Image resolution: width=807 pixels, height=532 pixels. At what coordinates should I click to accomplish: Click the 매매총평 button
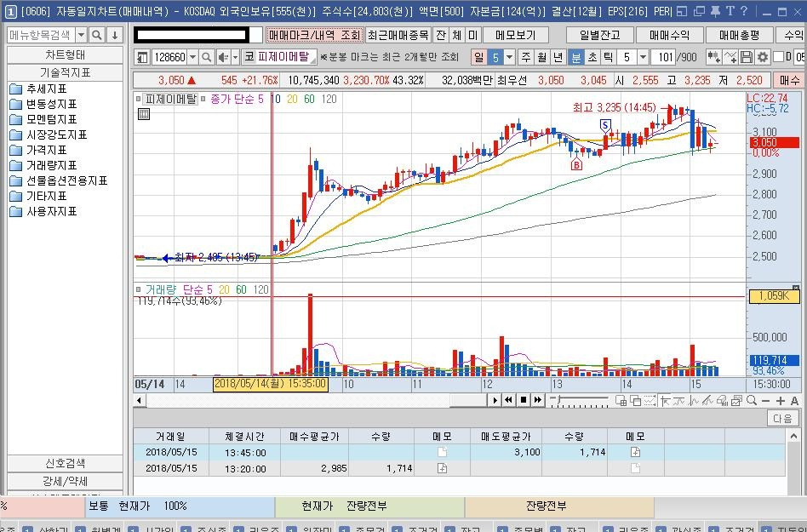coord(739,35)
